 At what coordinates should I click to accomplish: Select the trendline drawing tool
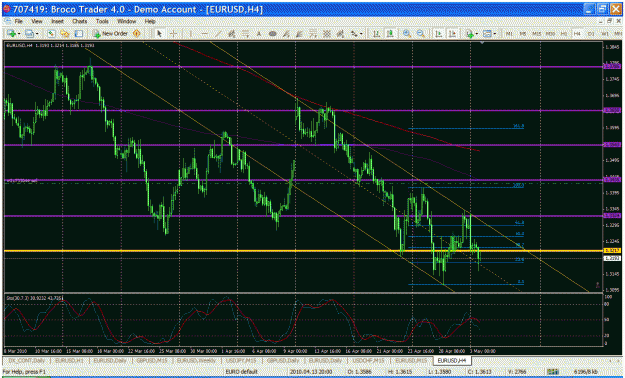point(218,34)
